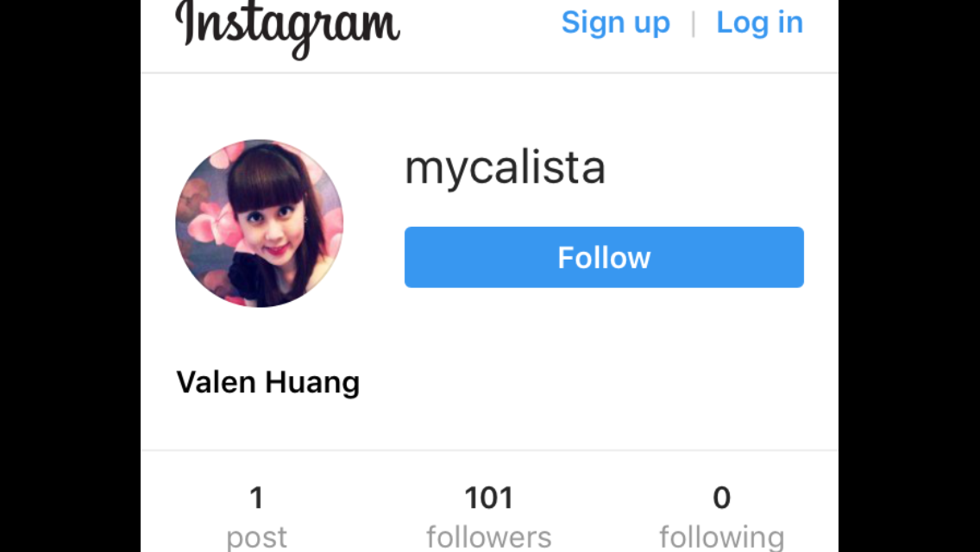Click the divider line above the stats row
980x552 pixels.
(x=489, y=450)
